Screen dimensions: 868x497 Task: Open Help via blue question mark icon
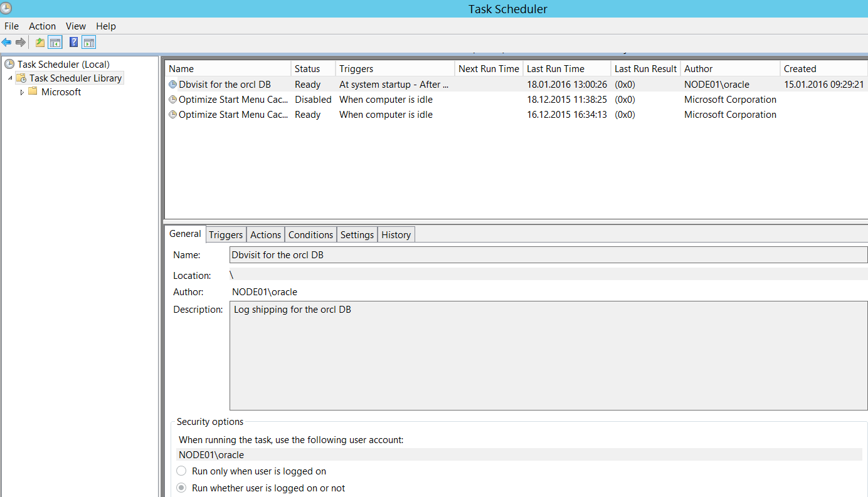coord(74,43)
